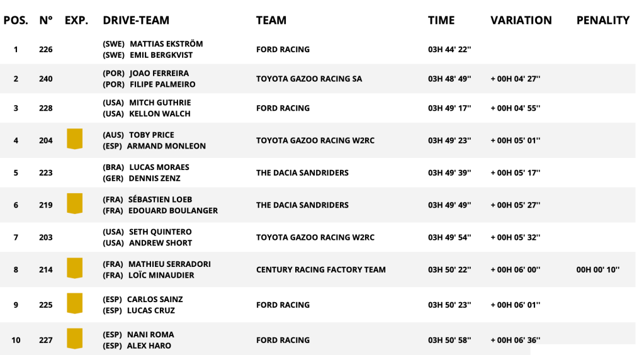Viewport: 644px width, 355px height.
Task: Click the PENALITY column header
Action: point(602,20)
